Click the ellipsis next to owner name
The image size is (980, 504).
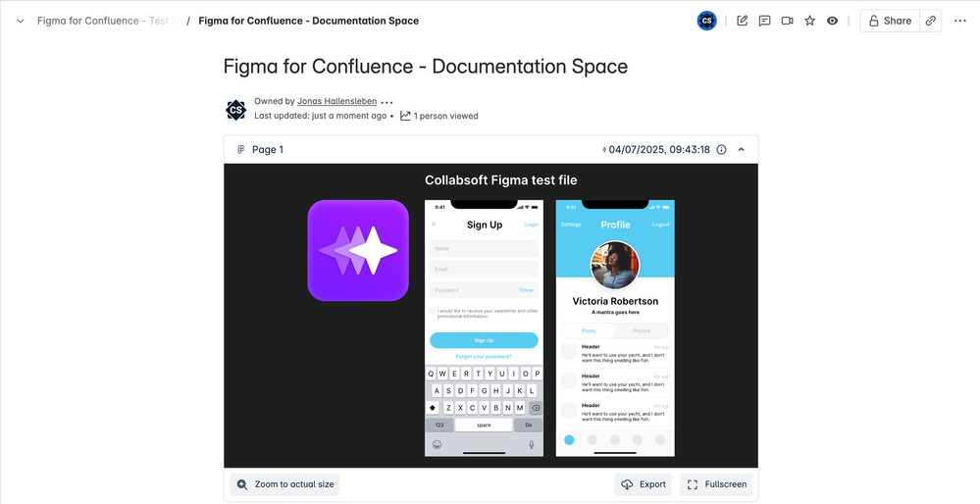(387, 102)
